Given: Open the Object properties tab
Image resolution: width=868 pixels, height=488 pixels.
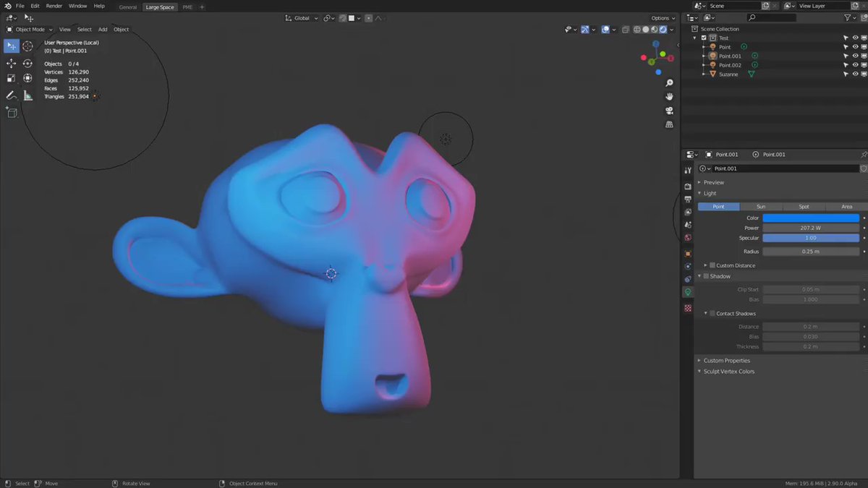Looking at the screenshot, I should click(688, 254).
